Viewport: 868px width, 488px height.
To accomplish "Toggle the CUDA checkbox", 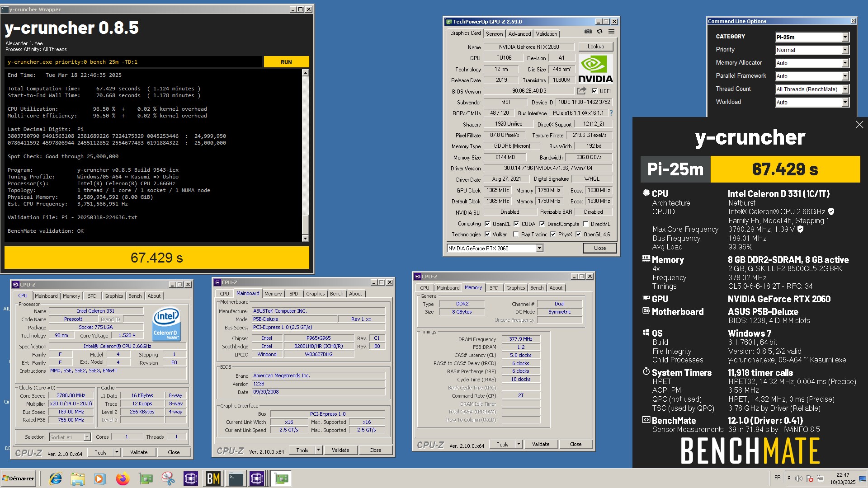I will (x=516, y=224).
